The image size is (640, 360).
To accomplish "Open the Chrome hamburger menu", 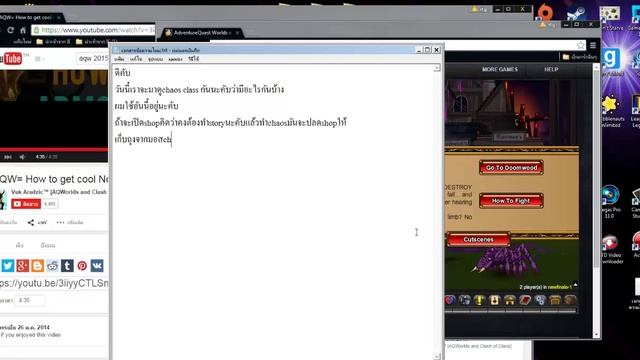I will tap(593, 45).
